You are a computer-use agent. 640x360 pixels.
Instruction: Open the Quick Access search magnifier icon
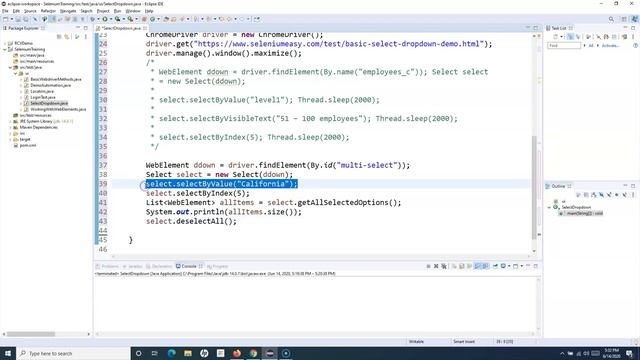pyautogui.click(x=611, y=19)
